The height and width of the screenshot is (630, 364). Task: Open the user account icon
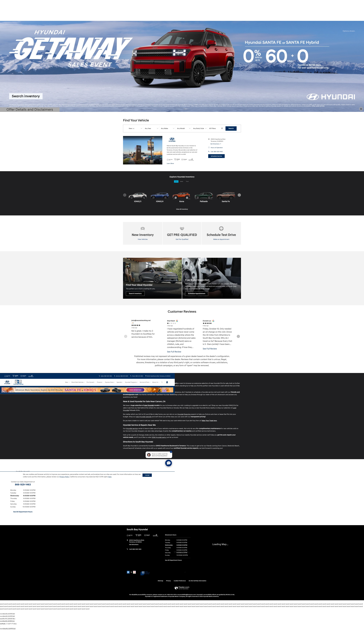(167, 382)
